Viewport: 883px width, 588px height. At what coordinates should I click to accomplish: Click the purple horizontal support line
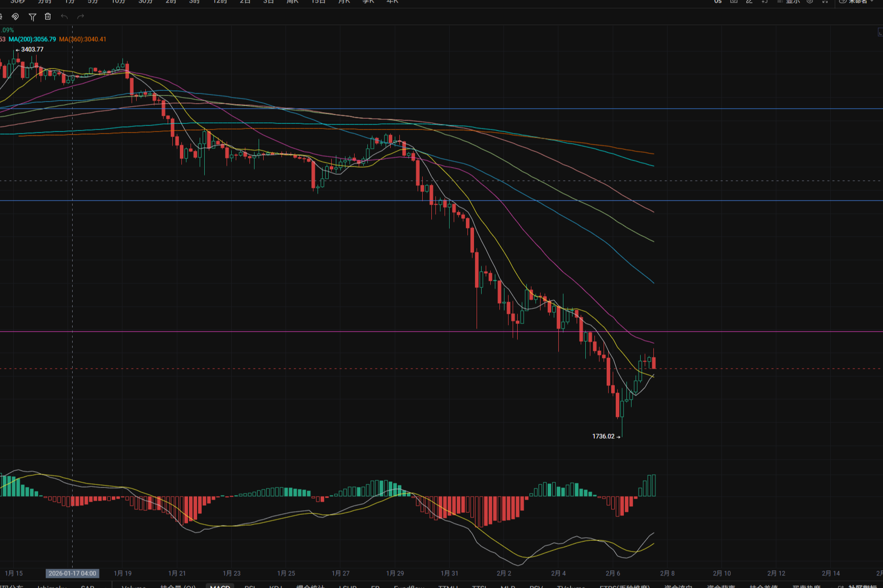305,332
